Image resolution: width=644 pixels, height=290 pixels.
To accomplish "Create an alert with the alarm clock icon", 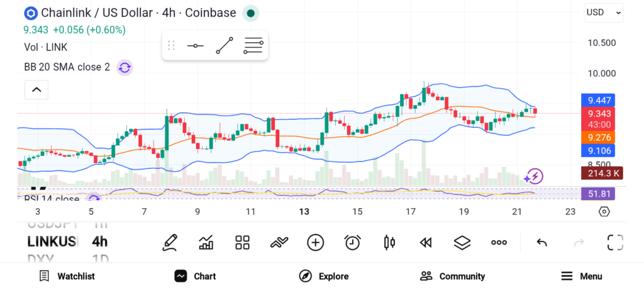I will pos(352,242).
